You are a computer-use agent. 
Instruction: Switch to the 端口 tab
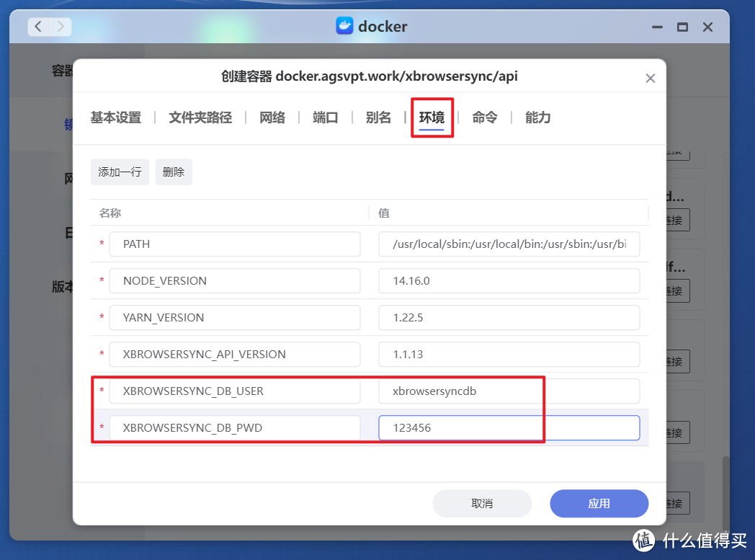click(x=325, y=117)
